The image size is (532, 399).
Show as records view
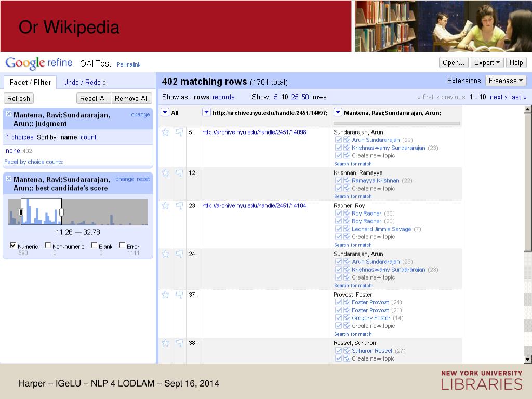(x=223, y=97)
